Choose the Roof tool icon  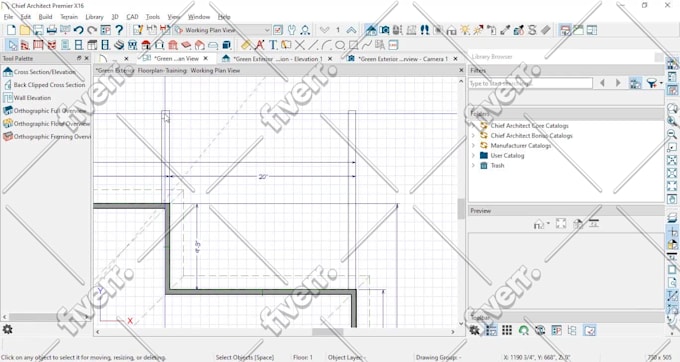click(146, 45)
